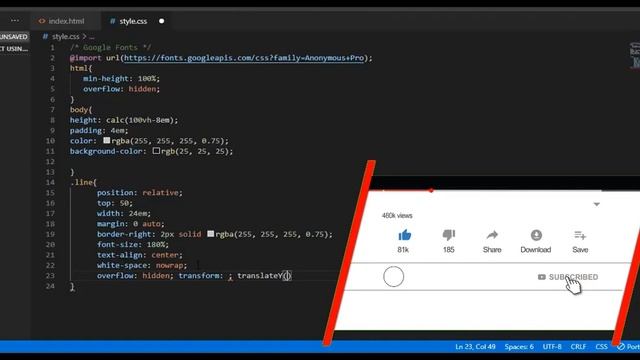
Task: Click the background-color swatch on line 11
Action: [156, 151]
